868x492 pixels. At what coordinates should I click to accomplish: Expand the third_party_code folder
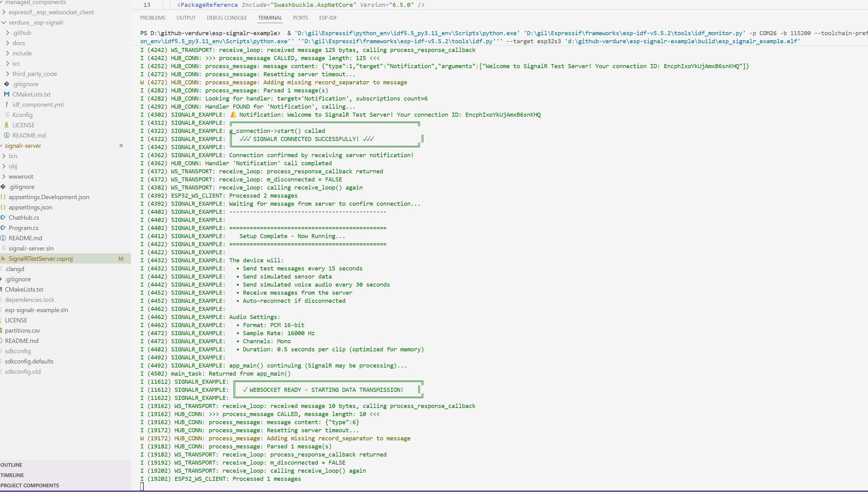pyautogui.click(x=35, y=74)
